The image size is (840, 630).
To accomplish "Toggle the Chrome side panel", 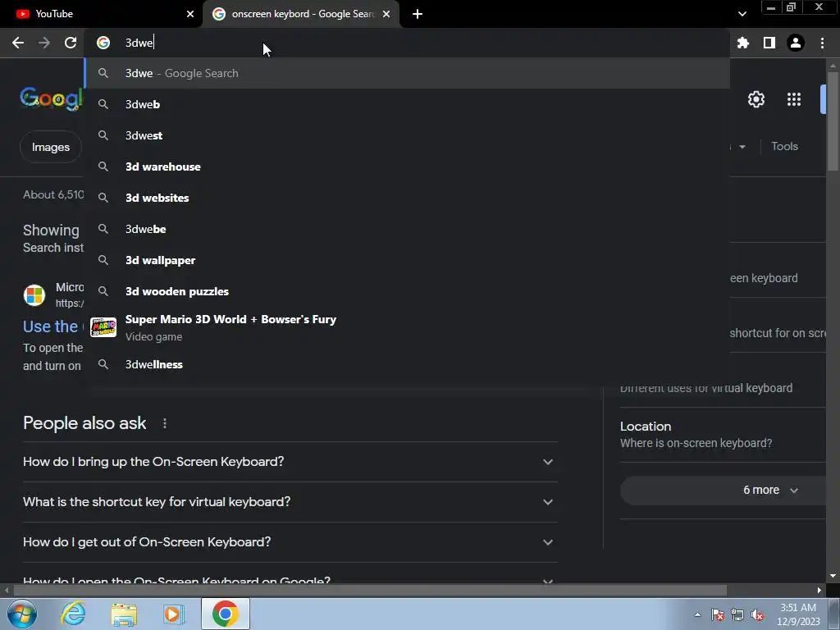I will (x=769, y=43).
